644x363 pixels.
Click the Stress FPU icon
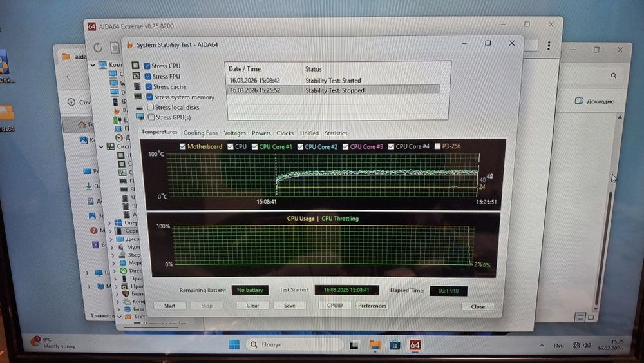click(x=137, y=75)
